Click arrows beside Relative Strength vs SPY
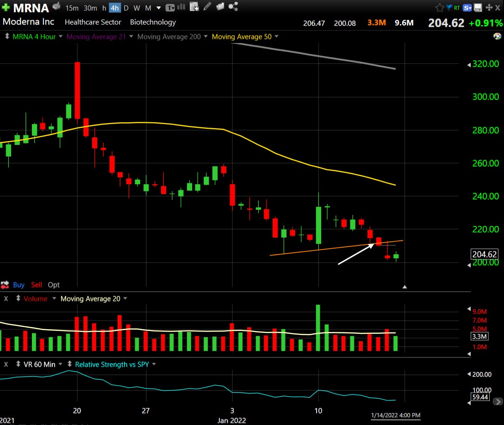Viewport: 504px width, 425px height. pyautogui.click(x=69, y=364)
